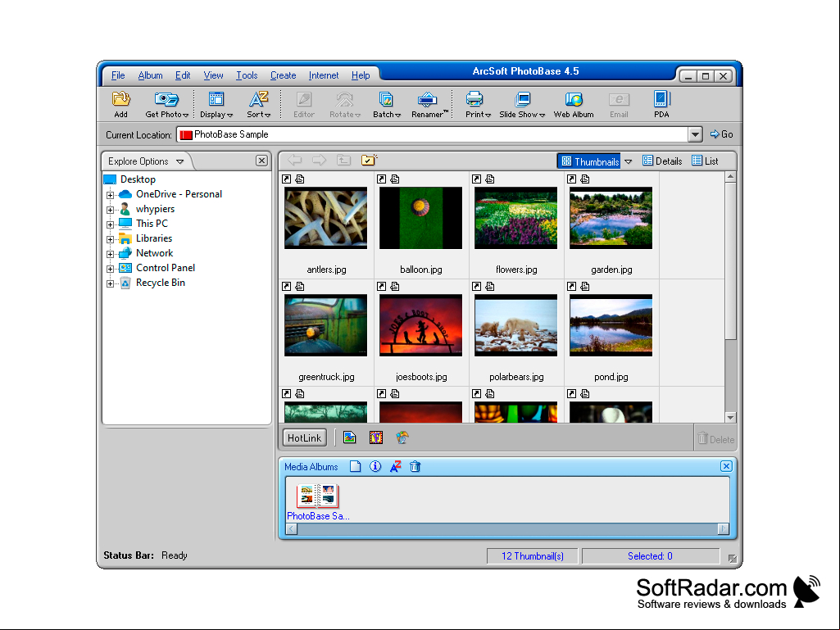Create a new media album with page icon
Image resolution: width=840 pixels, height=630 pixels.
(355, 467)
